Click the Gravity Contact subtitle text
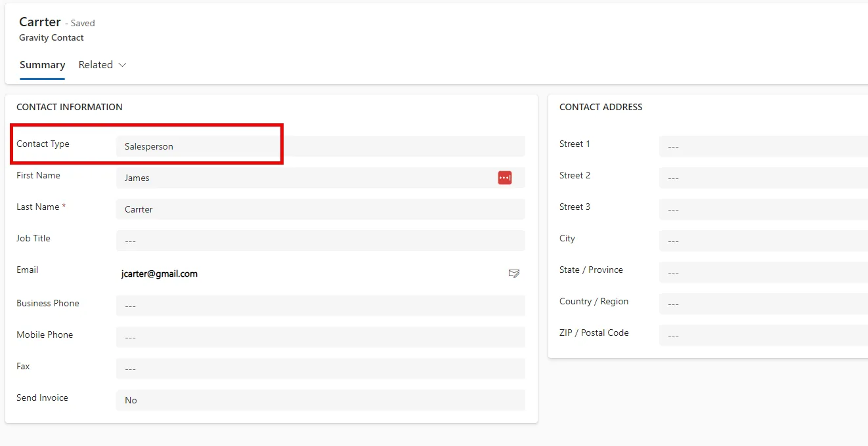Viewport: 868px width, 446px height. pyautogui.click(x=51, y=37)
